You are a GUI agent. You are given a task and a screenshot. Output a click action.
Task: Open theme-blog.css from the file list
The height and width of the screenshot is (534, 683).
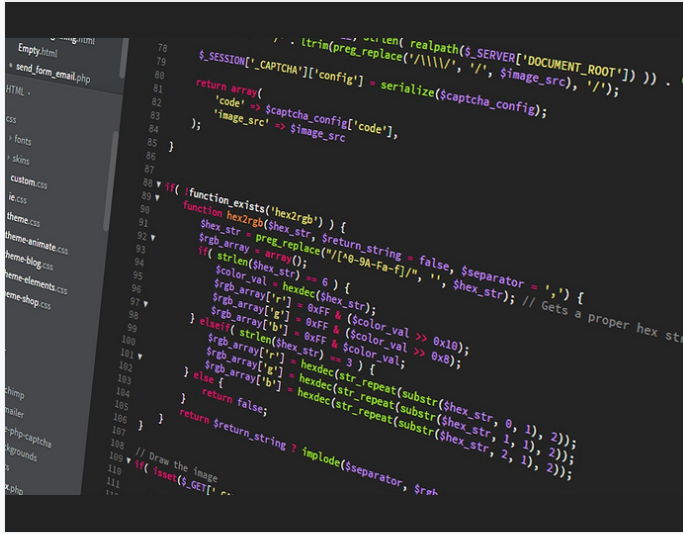[29, 260]
